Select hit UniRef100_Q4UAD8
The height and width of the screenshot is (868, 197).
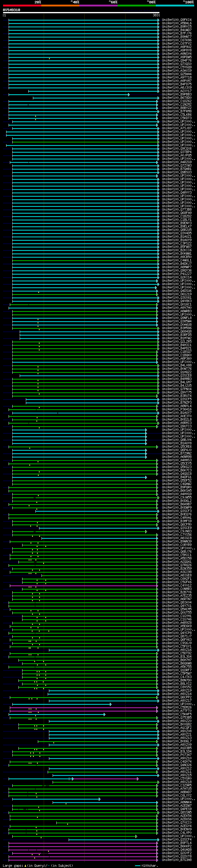[x=177, y=850]
